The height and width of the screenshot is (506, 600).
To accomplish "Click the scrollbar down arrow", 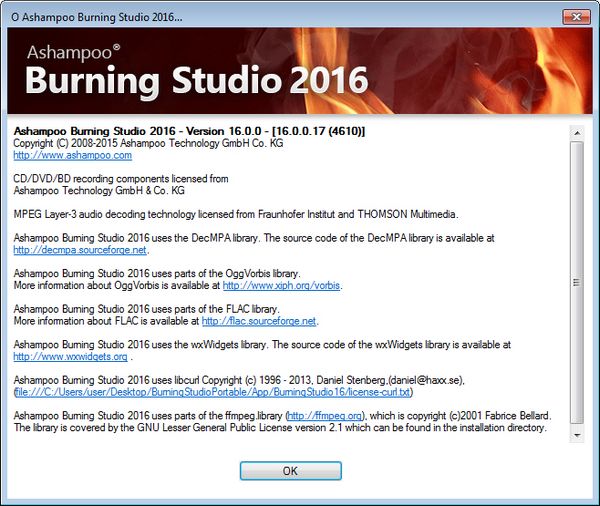I will 577,435.
